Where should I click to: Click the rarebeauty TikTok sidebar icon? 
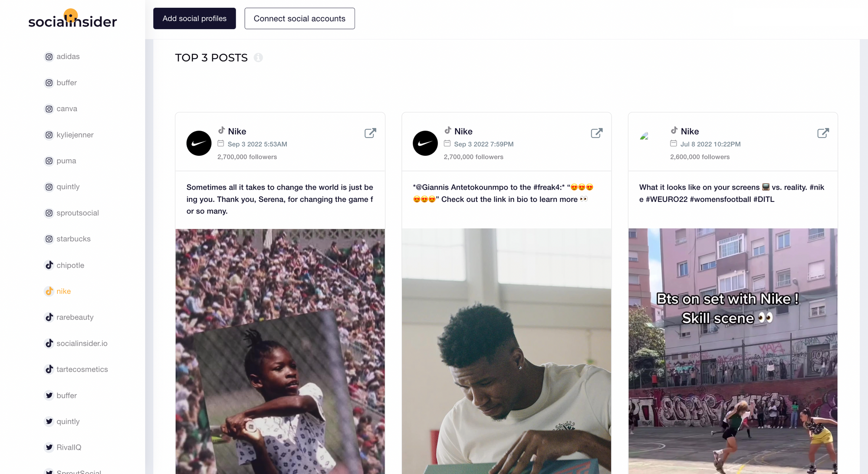pos(49,317)
